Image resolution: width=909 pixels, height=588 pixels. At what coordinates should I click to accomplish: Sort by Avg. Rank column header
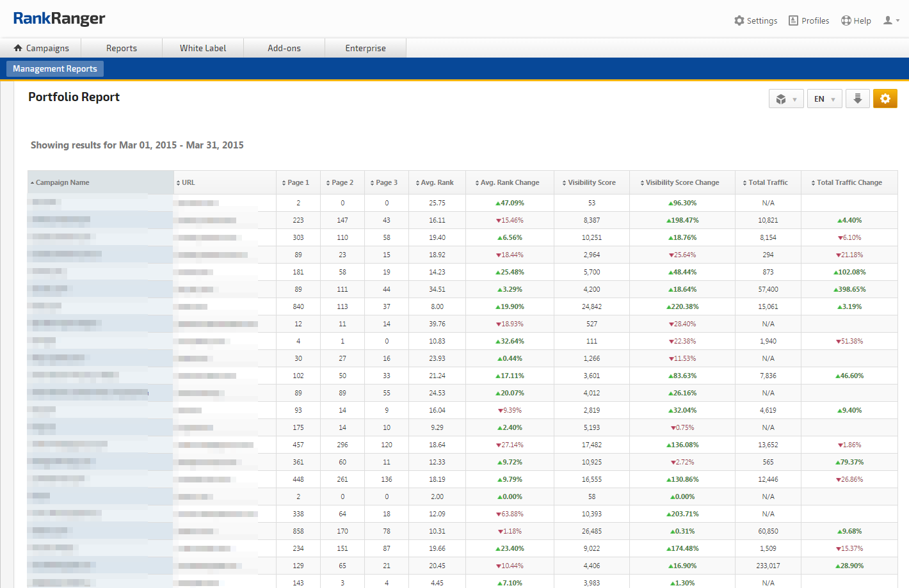[x=437, y=182]
